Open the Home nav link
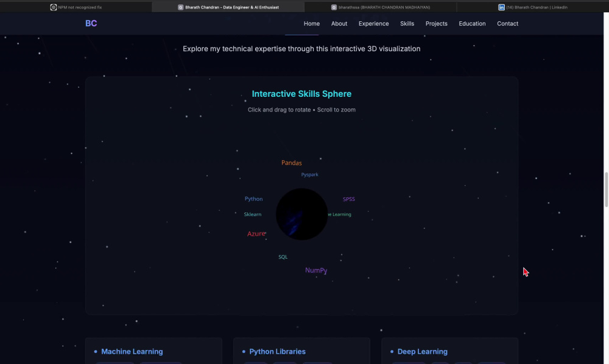 pos(311,24)
